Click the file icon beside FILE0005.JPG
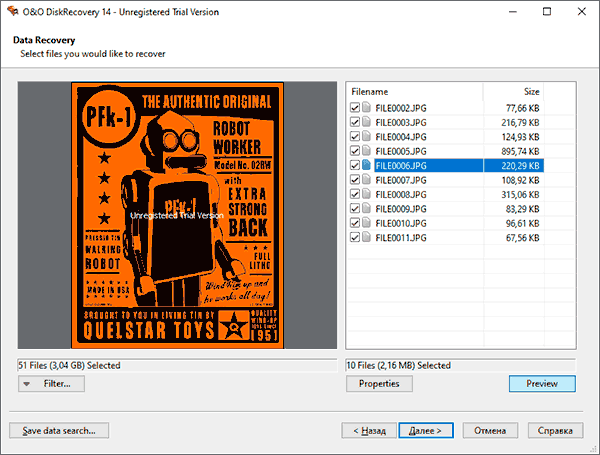 coord(367,151)
